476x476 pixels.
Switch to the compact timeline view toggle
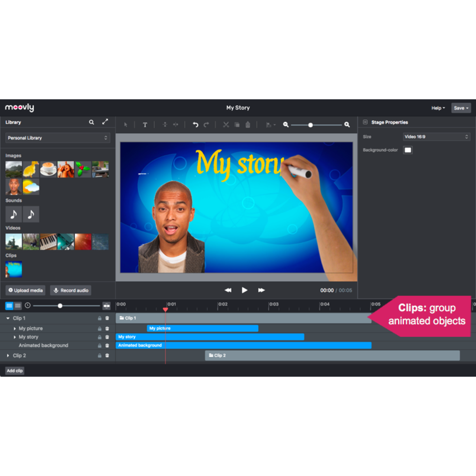[18, 305]
